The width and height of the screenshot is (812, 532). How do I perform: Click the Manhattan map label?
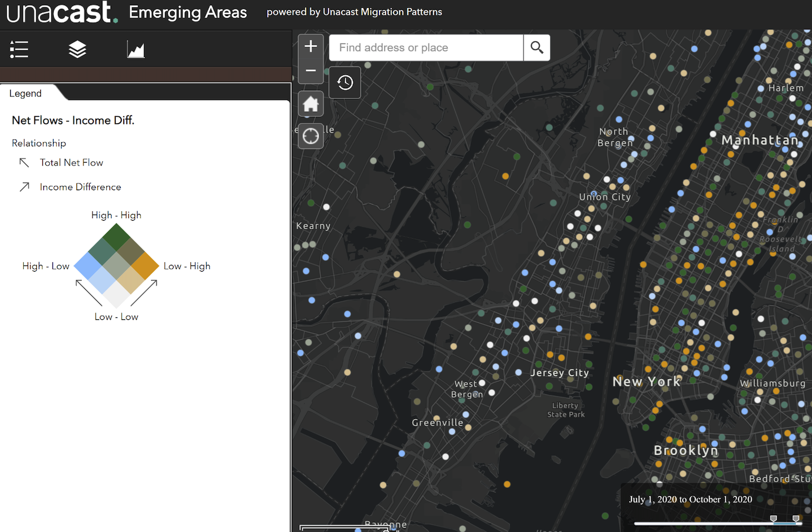[760, 140]
